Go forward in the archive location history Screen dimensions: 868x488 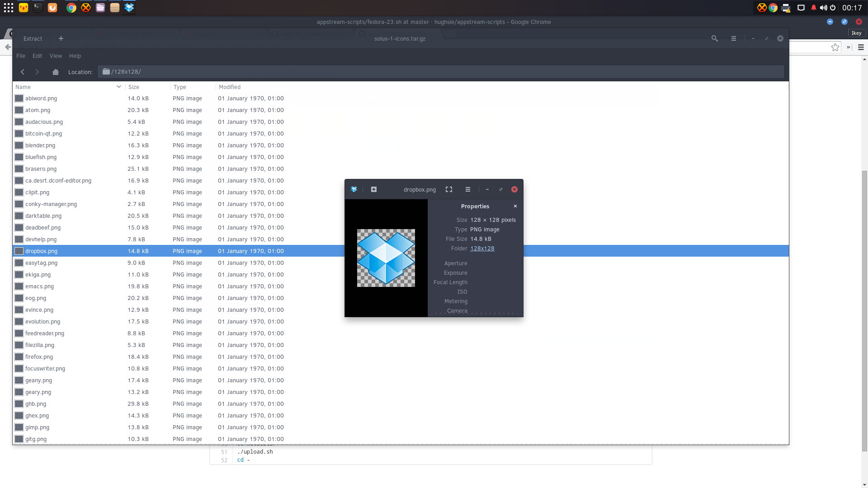(x=37, y=72)
